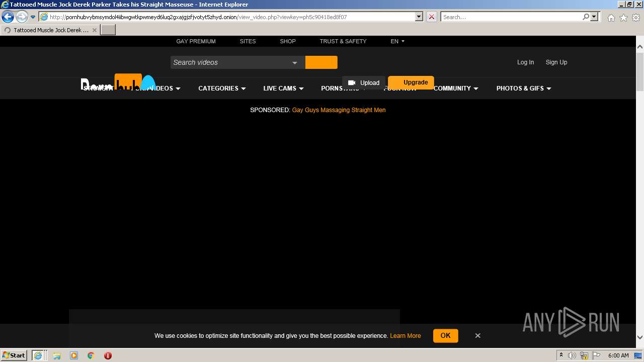The width and height of the screenshot is (644, 362).
Task: Click the scrollbar up arrow
Action: [x=640, y=47]
